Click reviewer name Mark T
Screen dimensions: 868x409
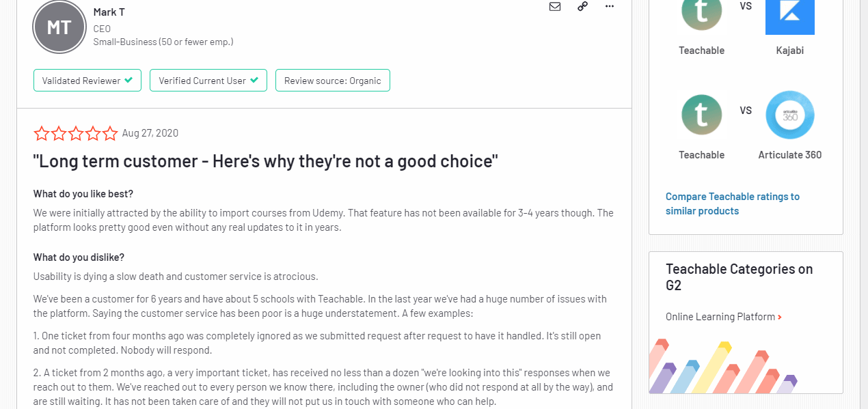[x=109, y=12]
